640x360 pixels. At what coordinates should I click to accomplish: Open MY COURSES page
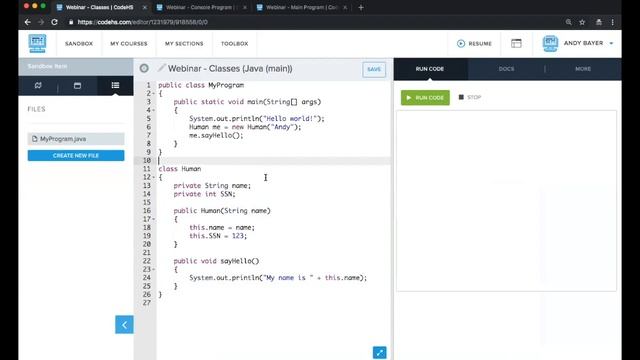click(129, 43)
